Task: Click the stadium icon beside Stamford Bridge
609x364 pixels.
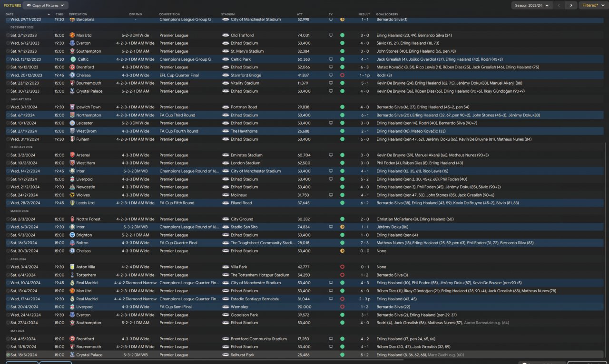Action: (x=226, y=75)
